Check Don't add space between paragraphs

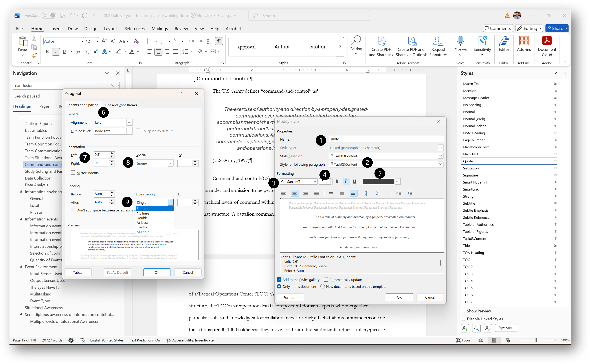[73, 210]
